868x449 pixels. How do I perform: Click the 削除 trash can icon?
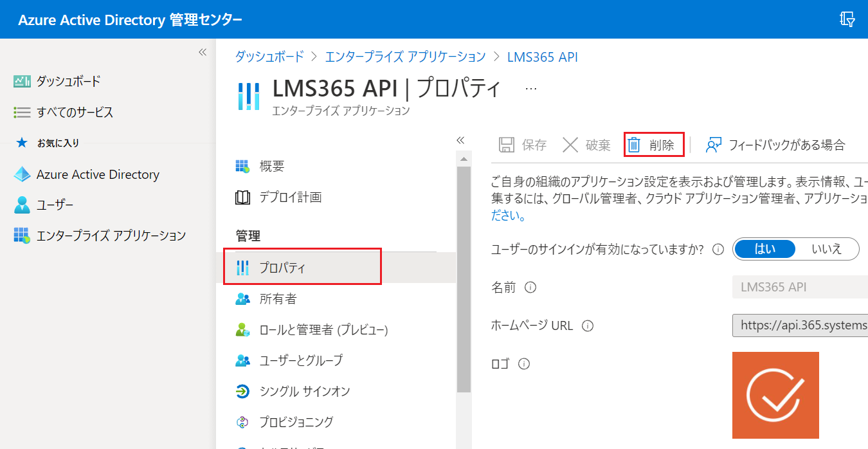click(634, 145)
